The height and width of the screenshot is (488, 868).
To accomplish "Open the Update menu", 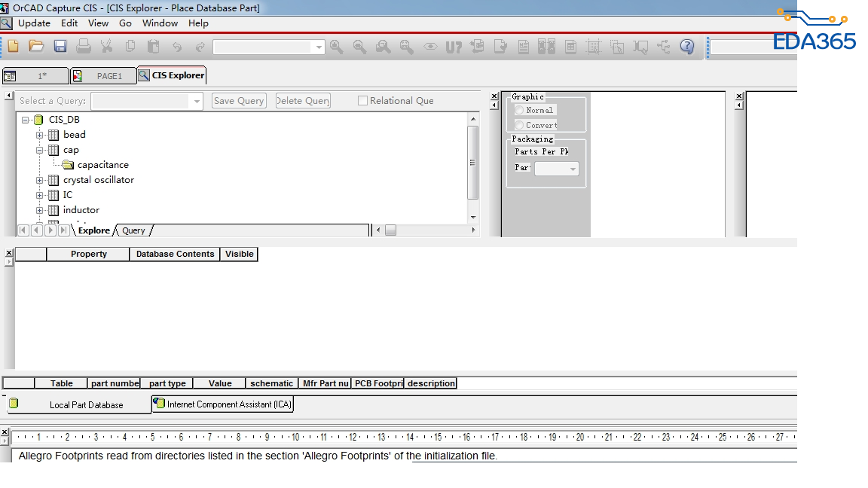I will pyautogui.click(x=35, y=23).
